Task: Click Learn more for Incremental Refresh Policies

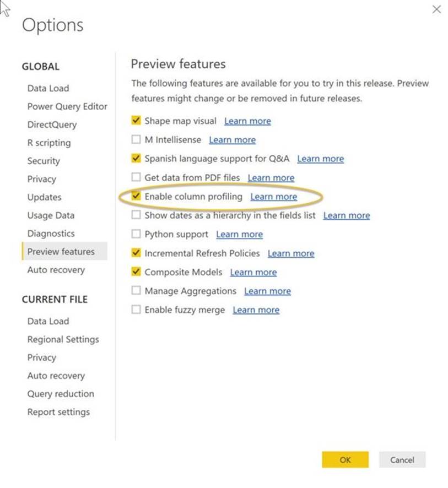Action: 290,254
